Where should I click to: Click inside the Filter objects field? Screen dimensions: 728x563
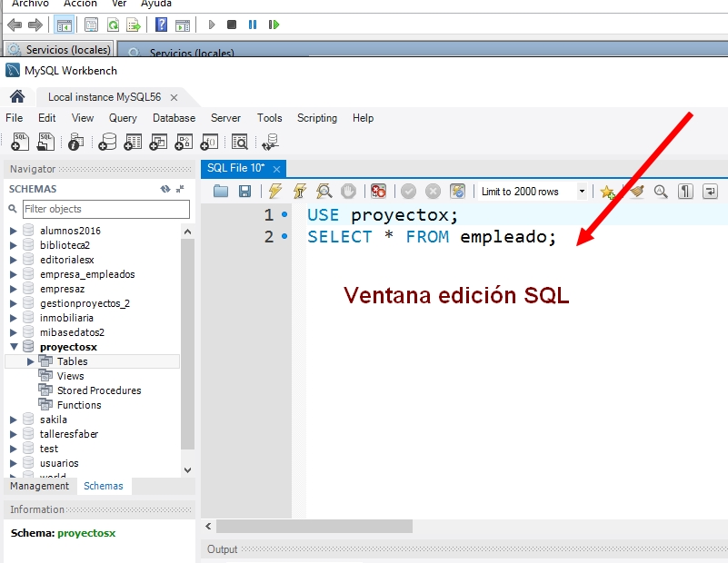point(105,209)
